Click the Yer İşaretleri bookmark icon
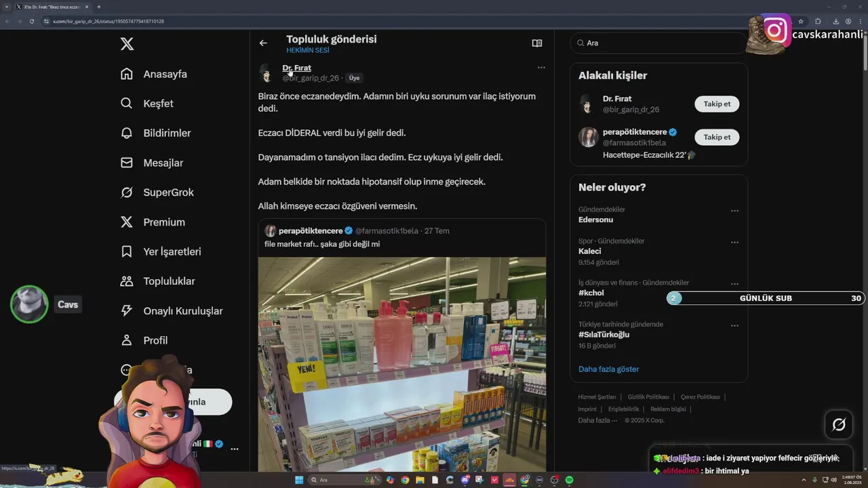This screenshot has height=488, width=868. click(127, 251)
